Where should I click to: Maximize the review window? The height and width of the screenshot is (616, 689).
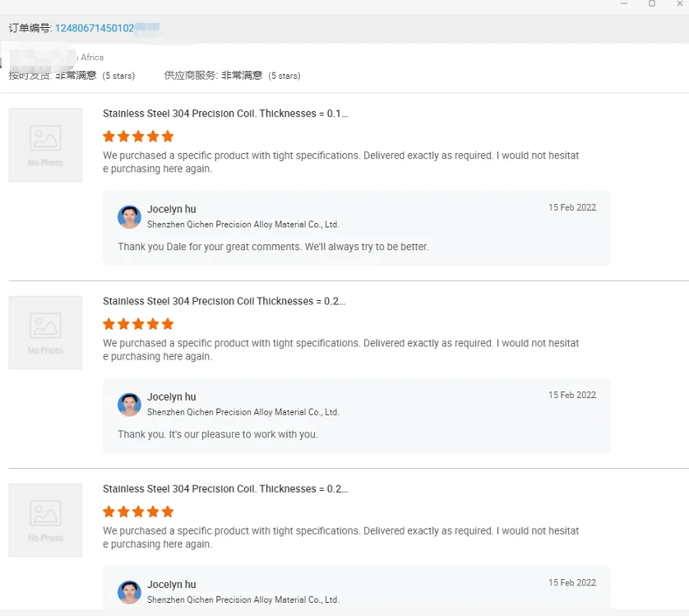pyautogui.click(x=652, y=4)
